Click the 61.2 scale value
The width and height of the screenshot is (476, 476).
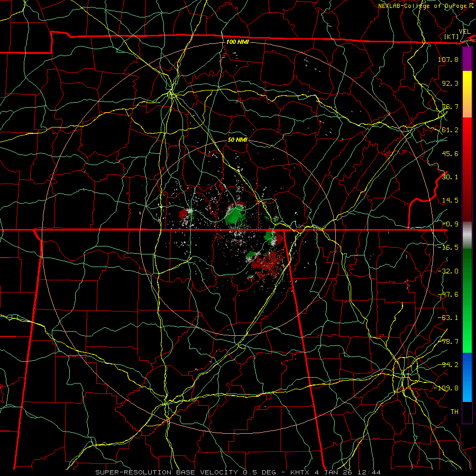tap(450, 130)
